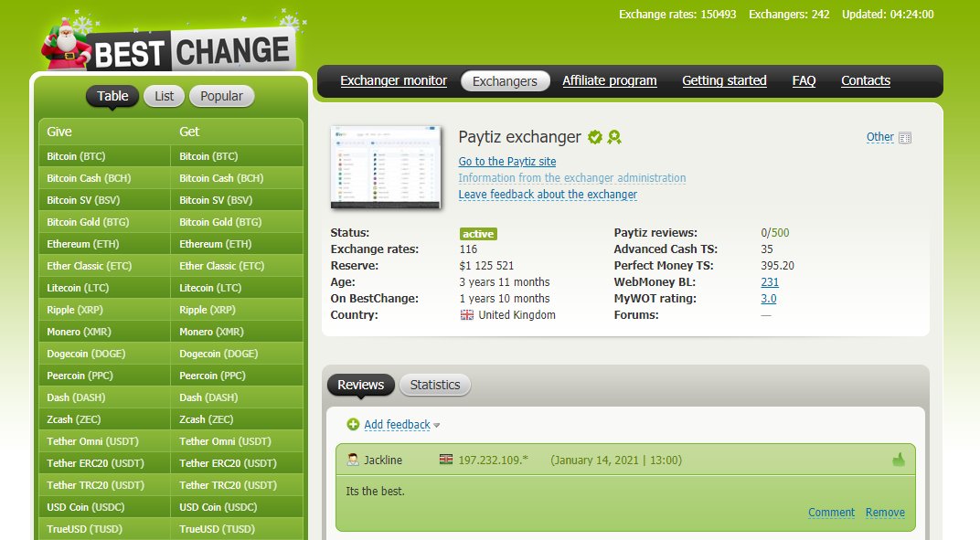The height and width of the screenshot is (540, 980).
Task: Select the Exchangers menu item
Action: (505, 80)
